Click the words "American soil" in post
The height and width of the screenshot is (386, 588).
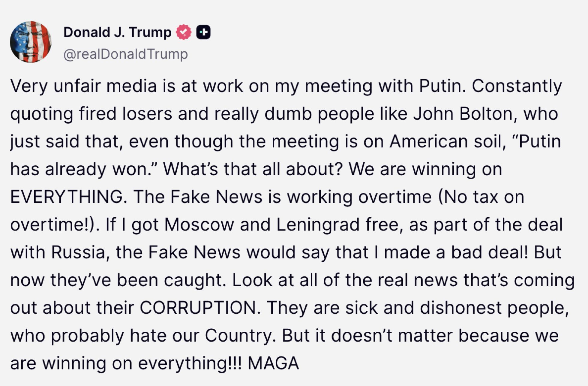coord(445,141)
